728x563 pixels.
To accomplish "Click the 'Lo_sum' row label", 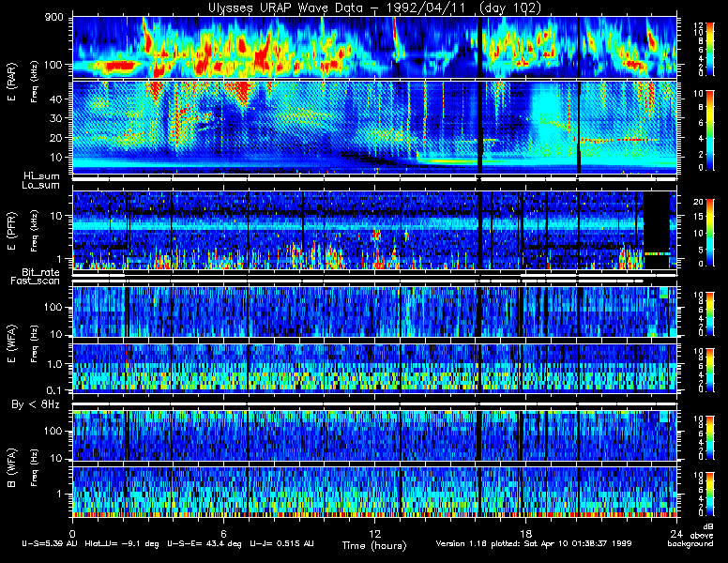I will point(40,185).
